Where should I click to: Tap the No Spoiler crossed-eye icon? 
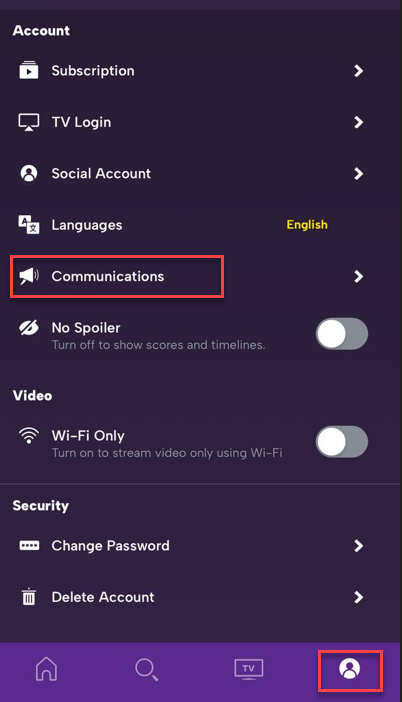click(29, 328)
